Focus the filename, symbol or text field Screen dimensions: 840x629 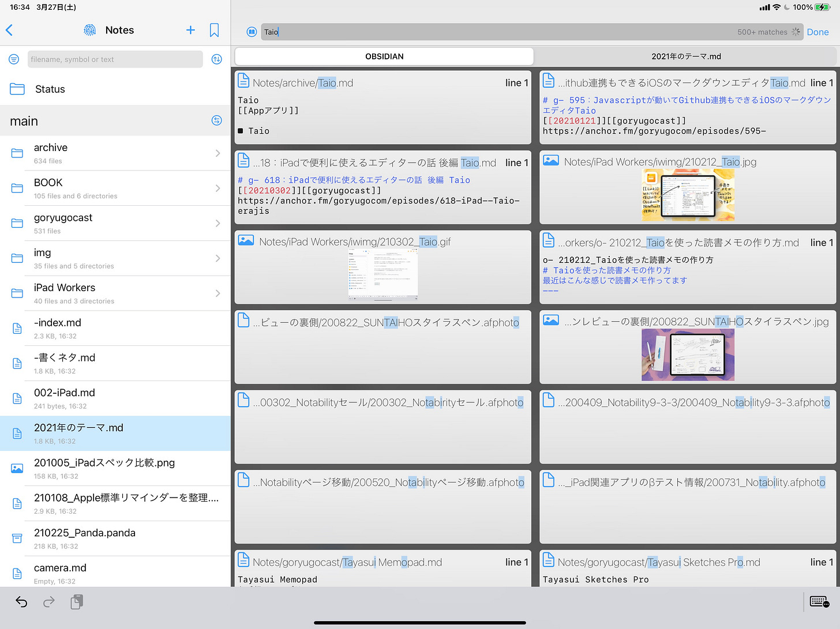(x=115, y=59)
